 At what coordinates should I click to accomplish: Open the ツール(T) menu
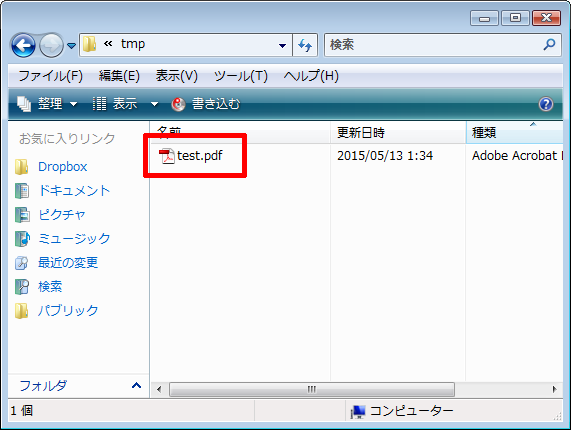(x=241, y=76)
